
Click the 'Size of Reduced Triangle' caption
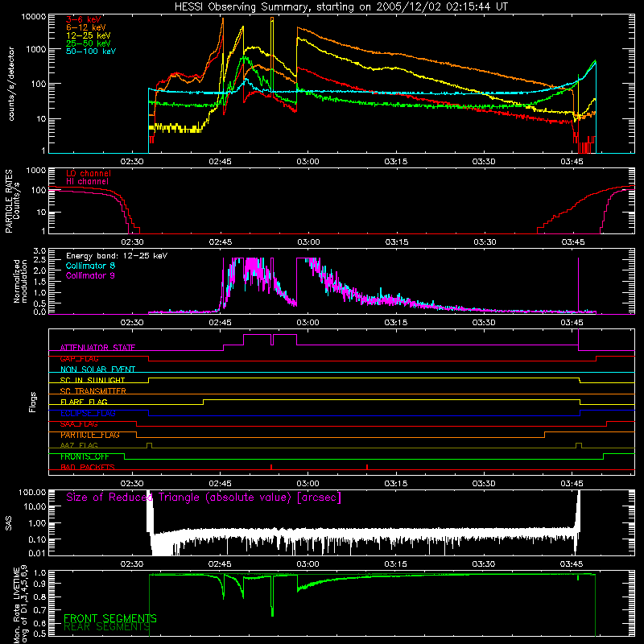pyautogui.click(x=204, y=497)
